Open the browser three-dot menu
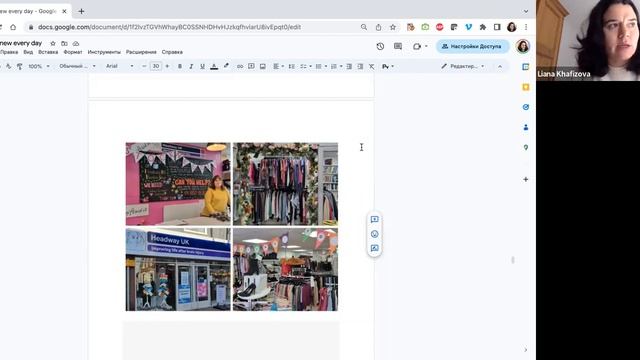This screenshot has width=640, height=360. click(x=526, y=27)
